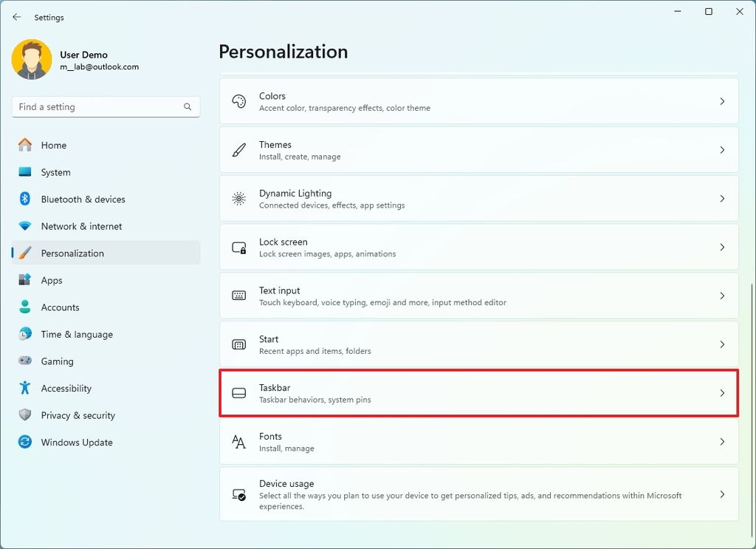
Task: Click the m_lab@outlook.com account email
Action: pyautogui.click(x=100, y=67)
